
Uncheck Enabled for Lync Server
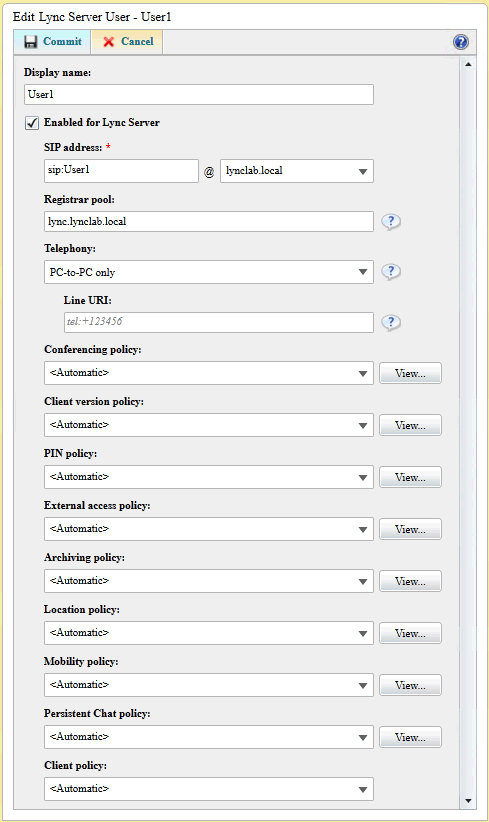(x=32, y=123)
